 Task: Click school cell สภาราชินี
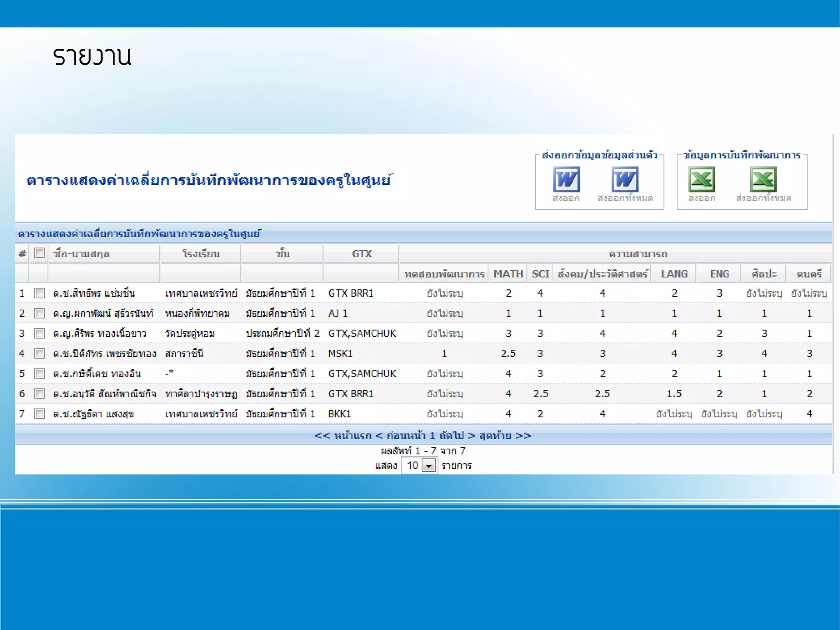pyautogui.click(x=184, y=353)
